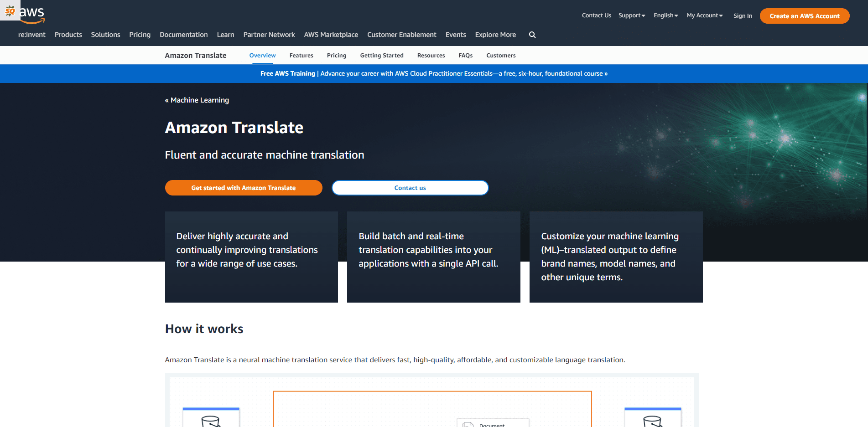Viewport: 868px width, 427px height.
Task: Click the Sign In link
Action: 743,15
